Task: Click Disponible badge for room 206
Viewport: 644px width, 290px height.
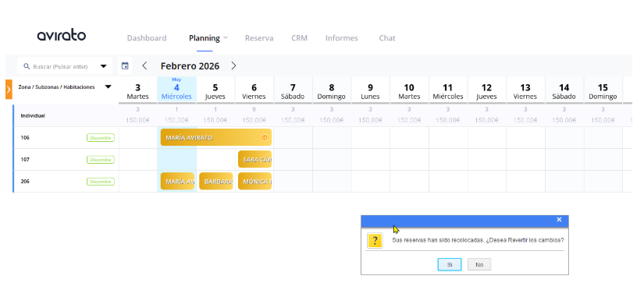Action: click(x=101, y=182)
